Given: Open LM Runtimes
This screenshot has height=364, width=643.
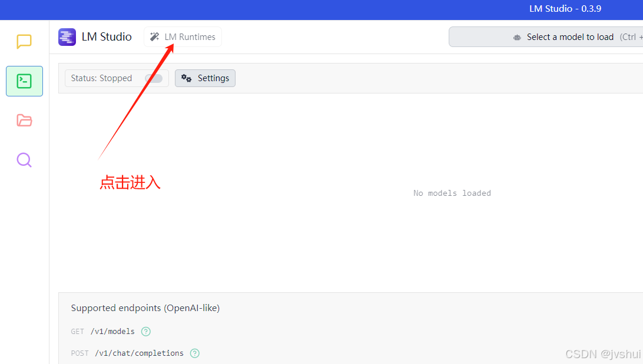Looking at the screenshot, I should pyautogui.click(x=183, y=37).
